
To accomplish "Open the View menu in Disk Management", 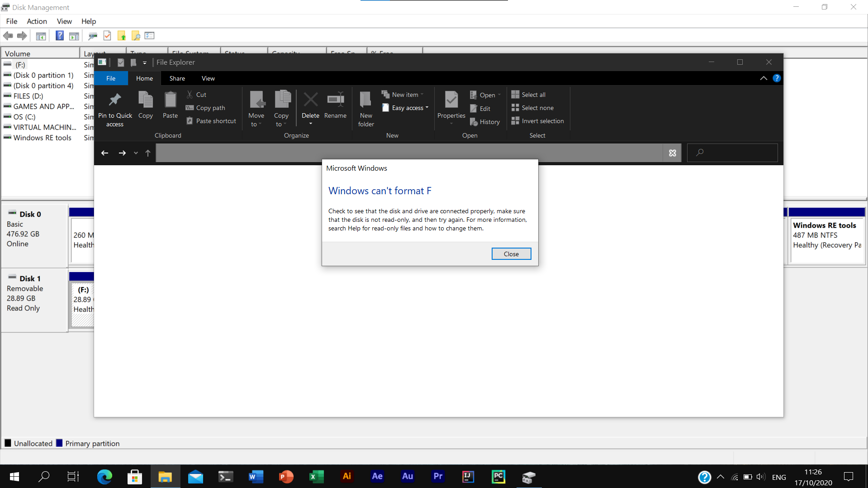I will click(64, 21).
